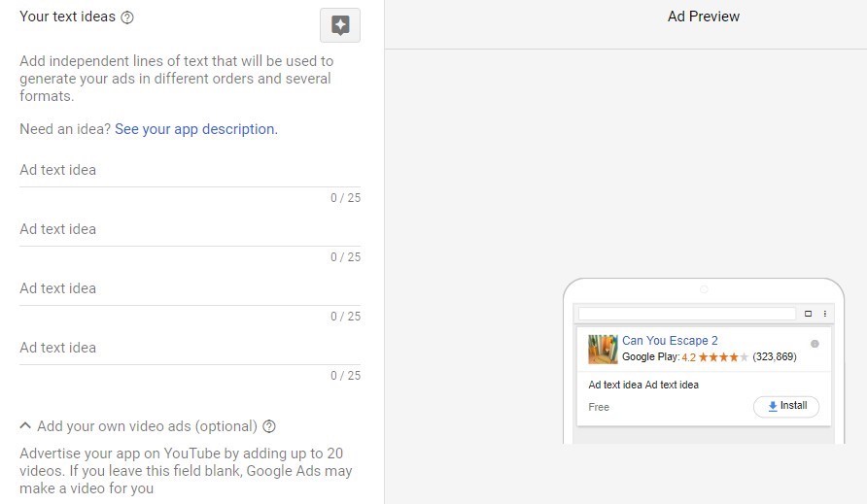The width and height of the screenshot is (867, 504).
Task: Click the tabs square icon in phone browser
Action: point(808,314)
